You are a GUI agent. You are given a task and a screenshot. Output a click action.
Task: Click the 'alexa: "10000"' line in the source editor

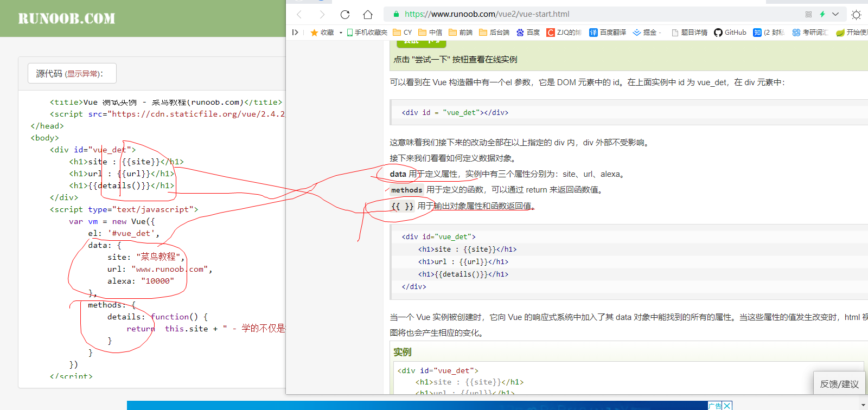click(141, 281)
